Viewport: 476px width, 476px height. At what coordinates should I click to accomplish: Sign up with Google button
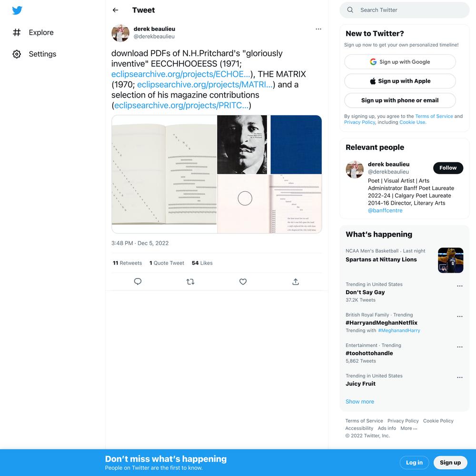coord(400,62)
